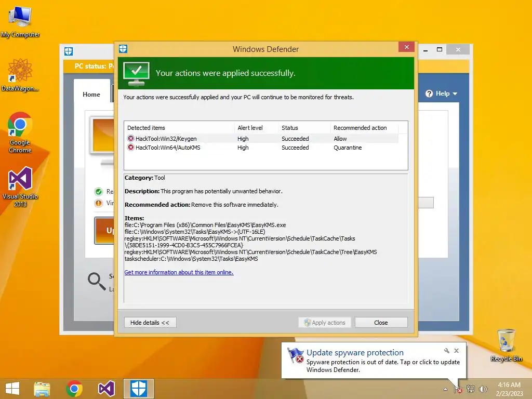
Task: Click Update spyware protection notification title
Action: pos(355,353)
